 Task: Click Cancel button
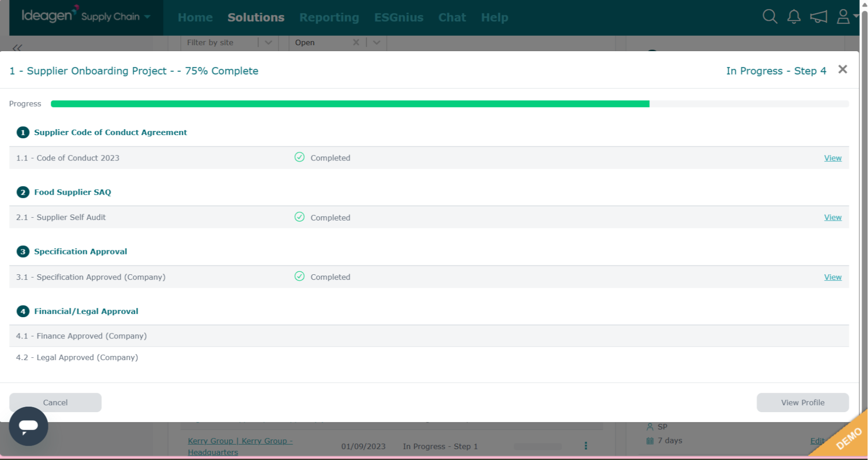pos(55,403)
